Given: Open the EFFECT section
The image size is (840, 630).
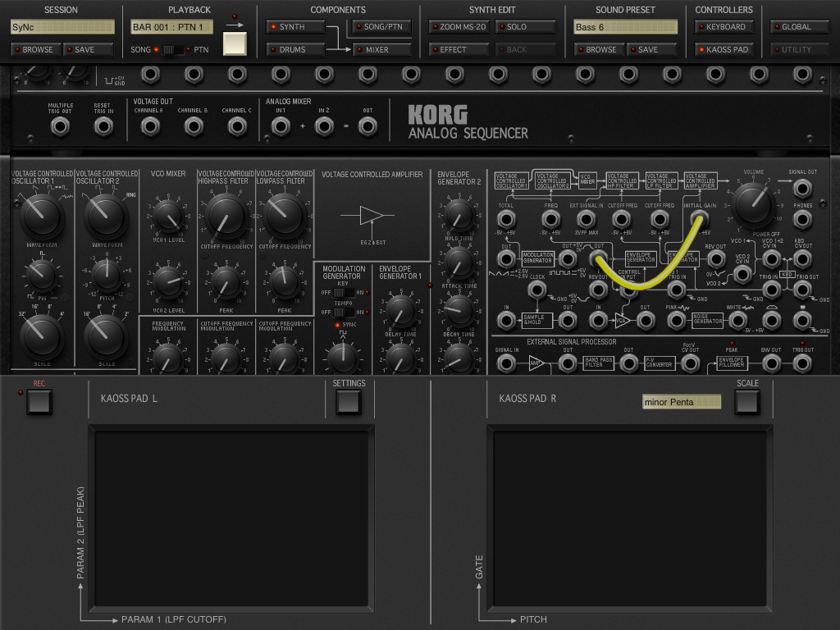Looking at the screenshot, I should point(459,49).
